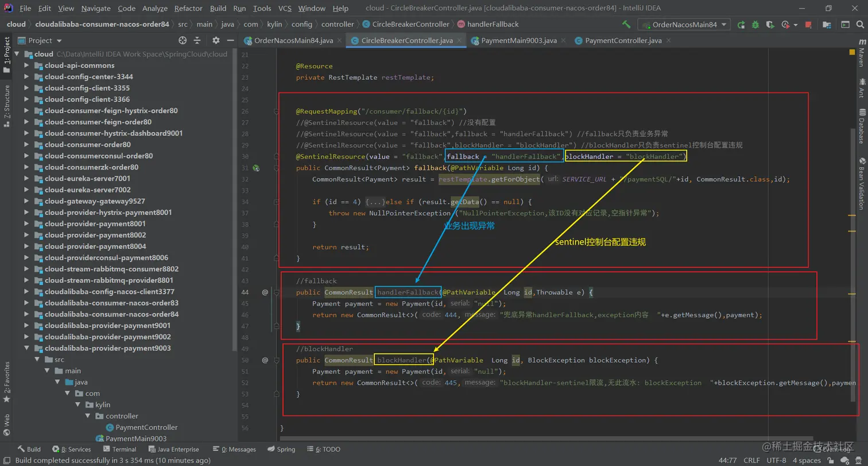Select PaymentController in the project tree
The image size is (868, 466).
pyautogui.click(x=146, y=428)
